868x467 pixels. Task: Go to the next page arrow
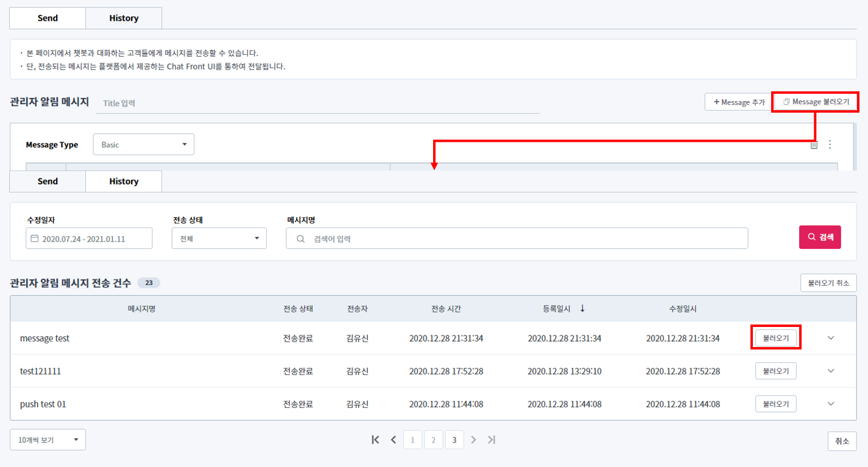tap(473, 440)
